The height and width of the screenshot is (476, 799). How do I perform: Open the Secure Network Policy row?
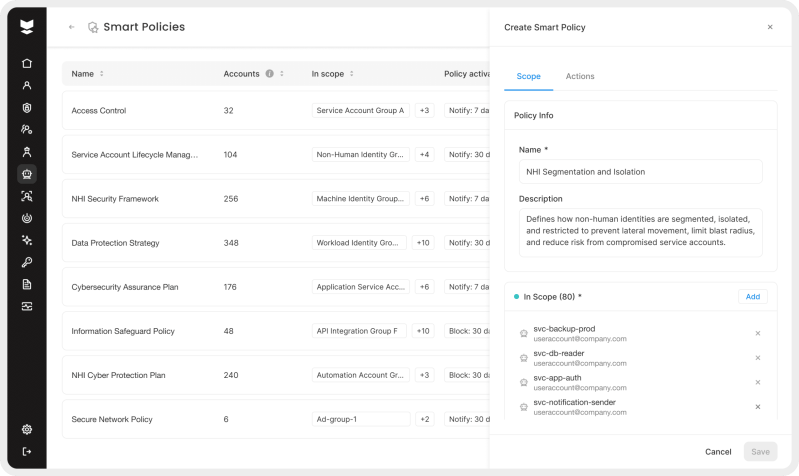click(x=276, y=419)
